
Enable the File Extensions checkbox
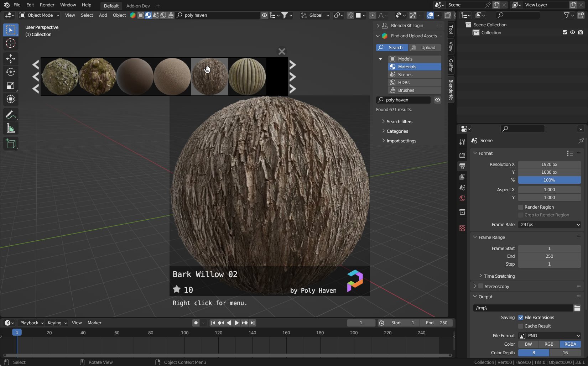pyautogui.click(x=521, y=317)
